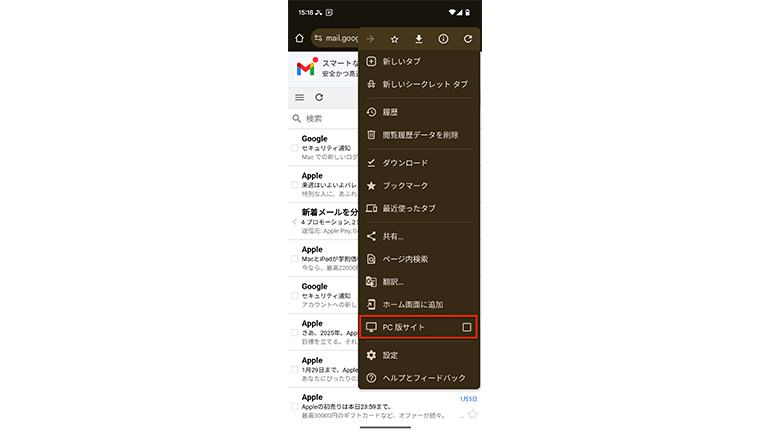Open Gmail hamburger menu icon

click(x=299, y=97)
